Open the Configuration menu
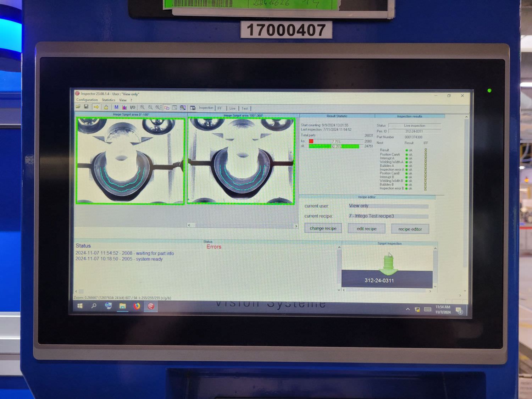 click(x=87, y=100)
